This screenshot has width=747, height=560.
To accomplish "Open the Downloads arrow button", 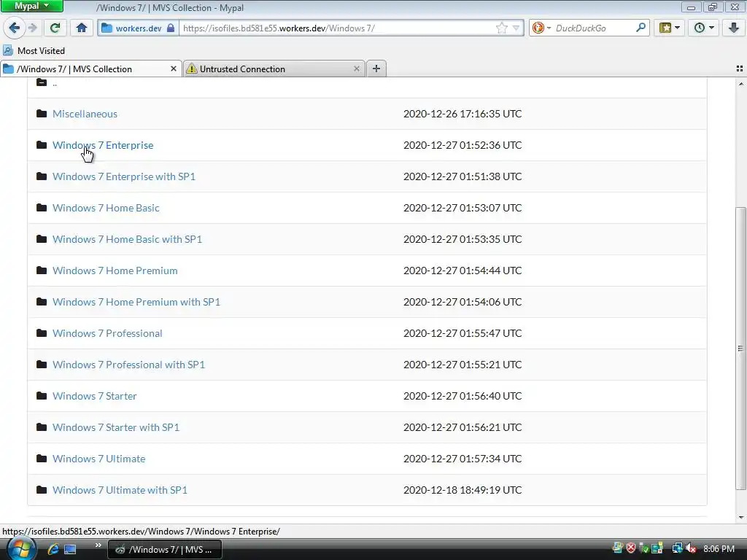I will click(734, 28).
